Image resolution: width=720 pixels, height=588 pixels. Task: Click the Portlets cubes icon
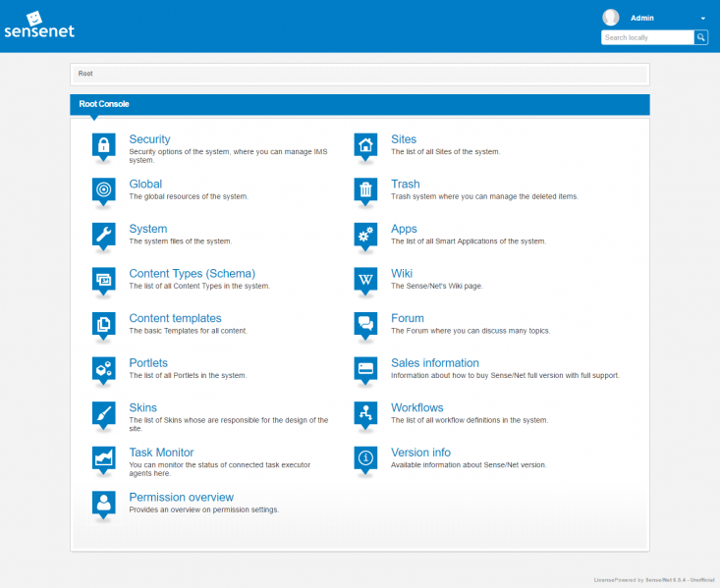click(104, 370)
